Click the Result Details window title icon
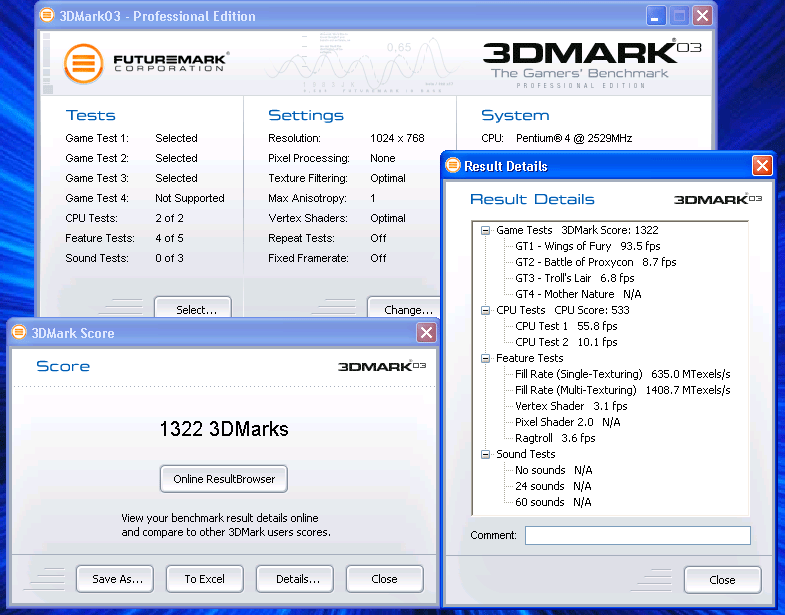Screen dimensions: 785x615 coord(453,165)
